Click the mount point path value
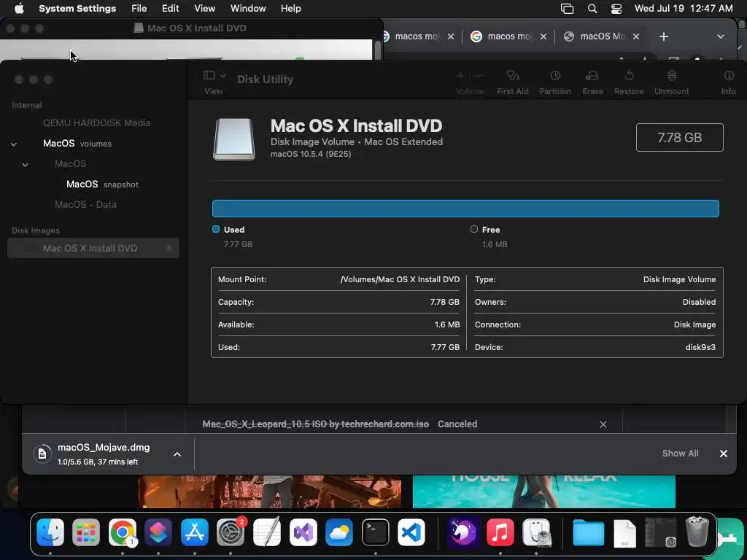Image resolution: width=747 pixels, height=560 pixels. pyautogui.click(x=400, y=279)
